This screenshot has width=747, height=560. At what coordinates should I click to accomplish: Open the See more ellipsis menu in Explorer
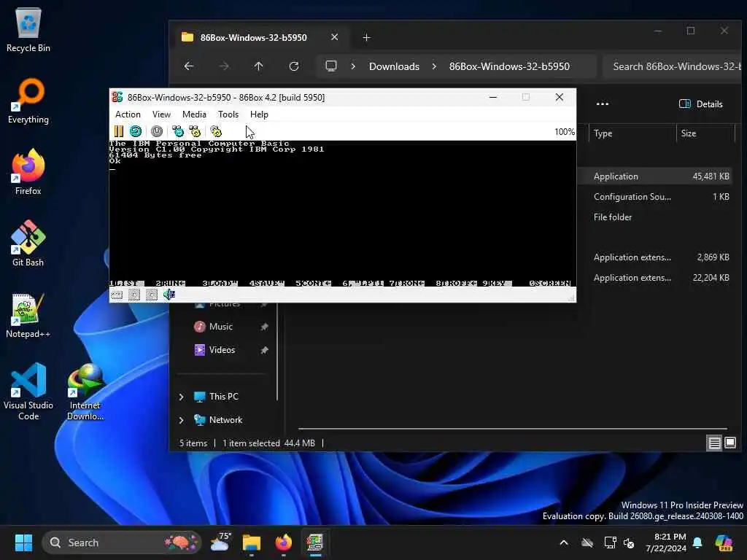coord(602,104)
